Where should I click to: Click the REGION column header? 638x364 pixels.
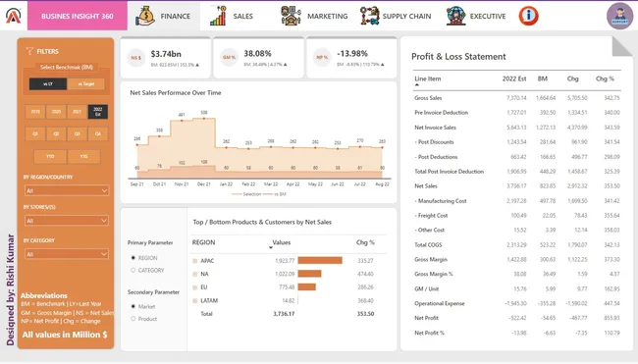[203, 242]
